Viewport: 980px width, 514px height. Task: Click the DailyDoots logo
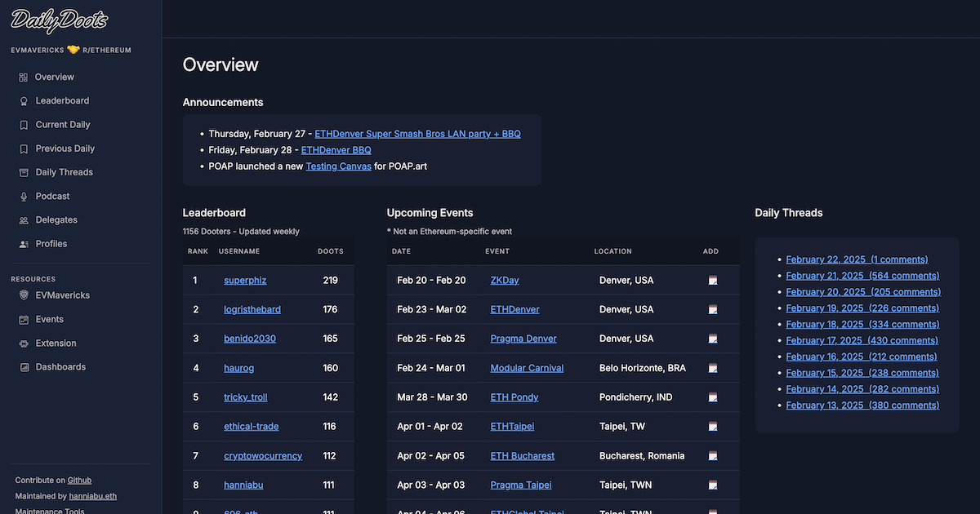coord(59,22)
